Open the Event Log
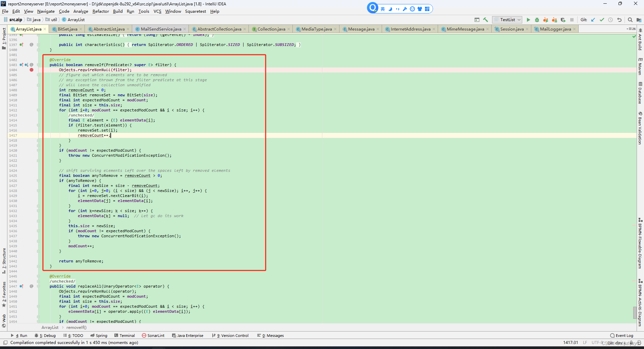The image size is (644, 349). click(622, 336)
